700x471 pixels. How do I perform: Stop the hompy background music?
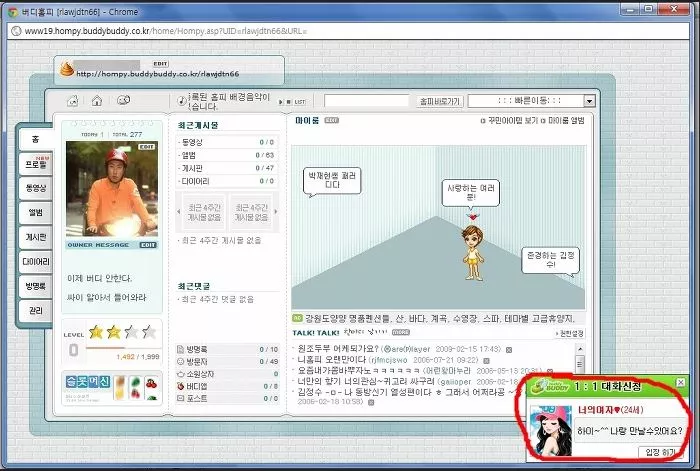288,102
